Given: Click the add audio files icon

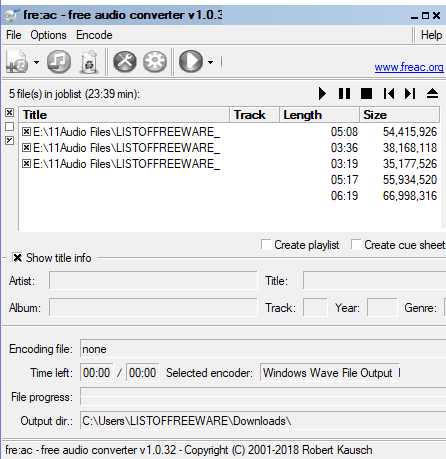Looking at the screenshot, I should pos(17,62).
